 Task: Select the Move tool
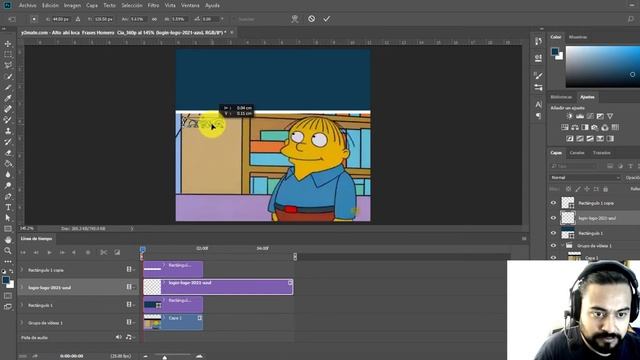coord(8,44)
